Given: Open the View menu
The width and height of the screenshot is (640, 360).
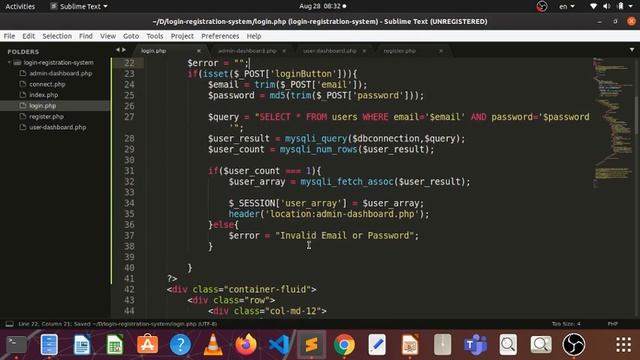Looking at the screenshot, I should coord(108,36).
